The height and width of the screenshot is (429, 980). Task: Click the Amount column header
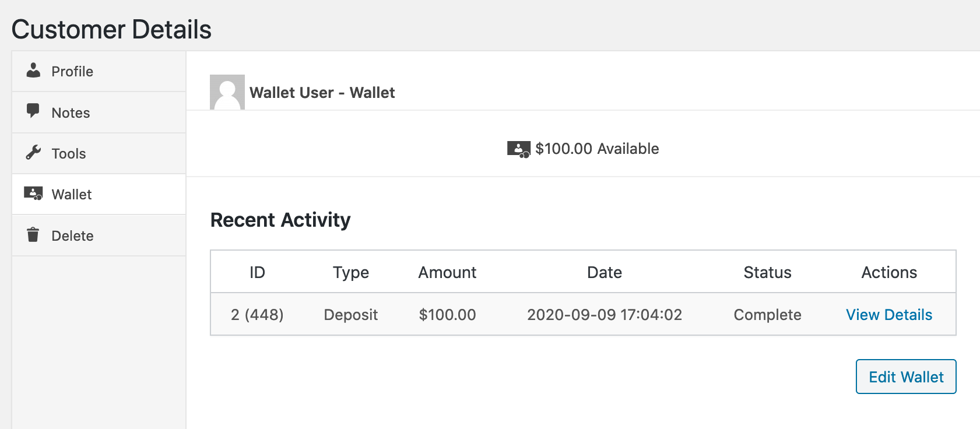coord(447,272)
